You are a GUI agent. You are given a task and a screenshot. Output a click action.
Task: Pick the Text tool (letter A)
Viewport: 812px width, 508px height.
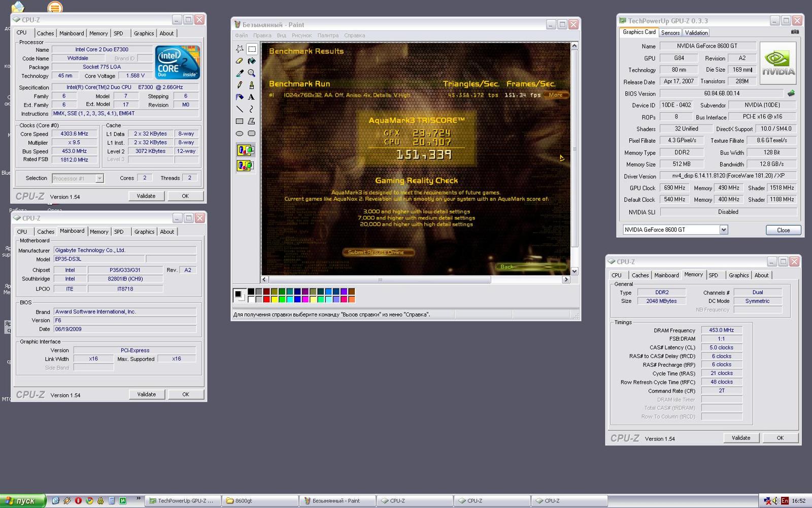pos(252,97)
